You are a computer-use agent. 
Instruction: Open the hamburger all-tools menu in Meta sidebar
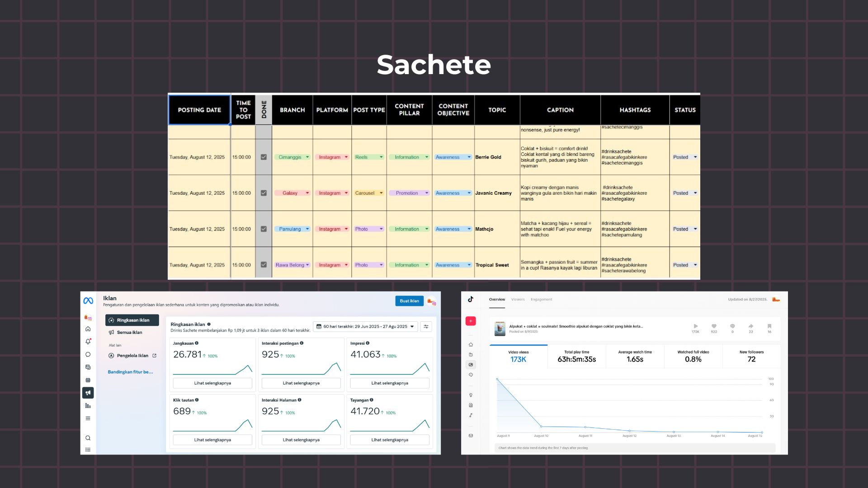click(x=88, y=418)
